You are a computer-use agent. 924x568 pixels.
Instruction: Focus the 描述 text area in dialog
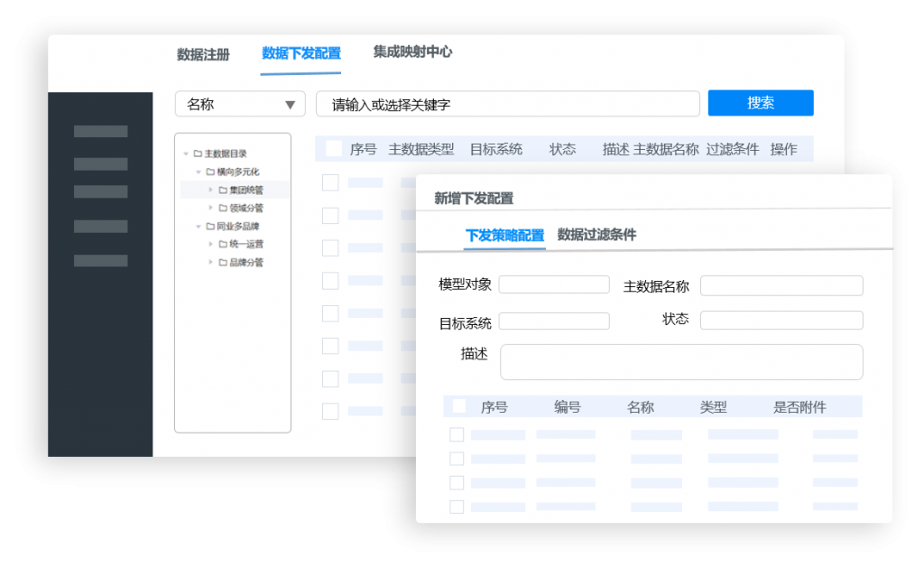pos(681,361)
